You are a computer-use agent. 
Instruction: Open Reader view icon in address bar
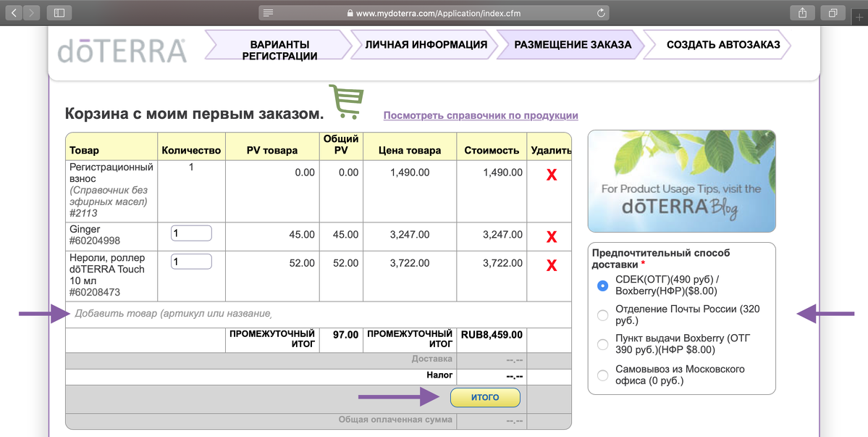269,13
